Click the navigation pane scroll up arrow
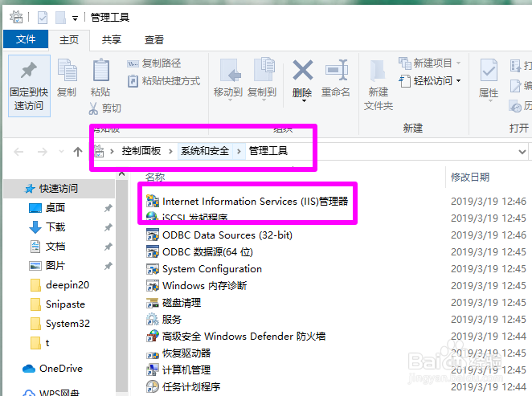 pos(121,174)
